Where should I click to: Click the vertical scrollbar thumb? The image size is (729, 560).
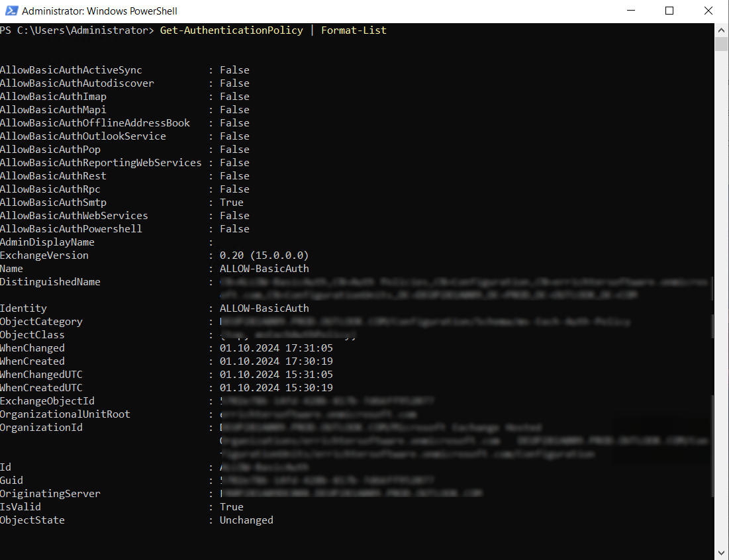tap(721, 44)
